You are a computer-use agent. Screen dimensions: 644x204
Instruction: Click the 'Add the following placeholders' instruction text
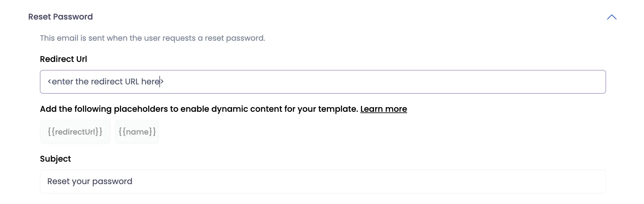[x=199, y=109]
